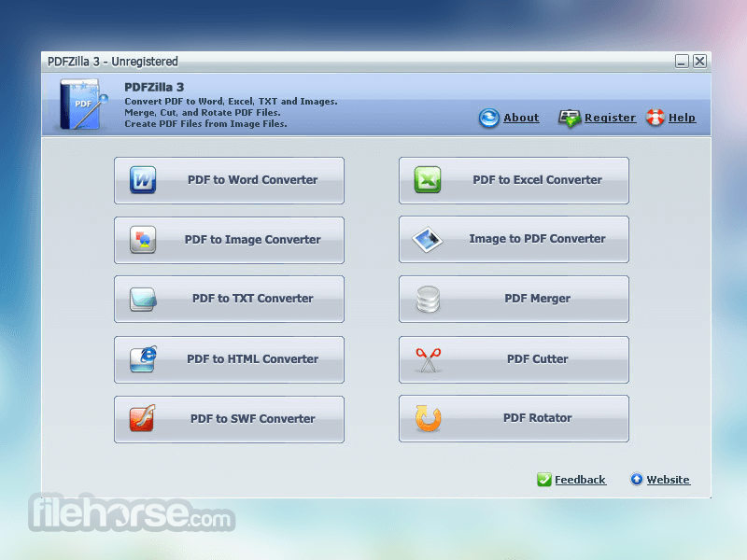Click the Word icon on PDF to Word button
This screenshot has height=560, width=747.
143,180
